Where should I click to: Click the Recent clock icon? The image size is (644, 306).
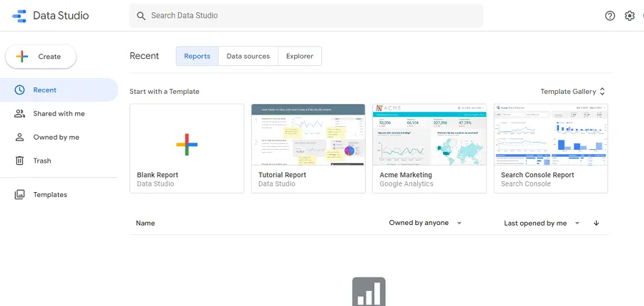tap(20, 90)
